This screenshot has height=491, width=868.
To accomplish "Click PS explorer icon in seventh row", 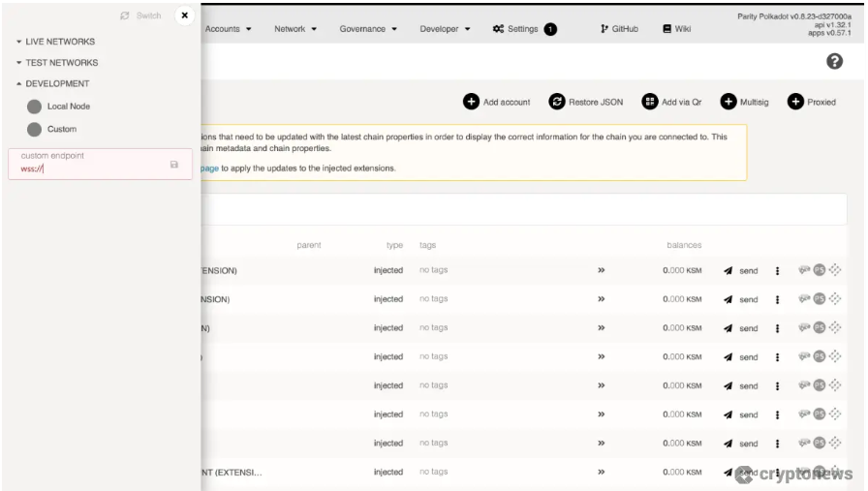I will click(820, 443).
